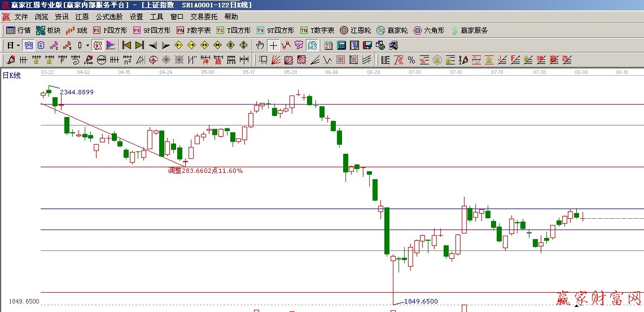Select the crosshair cursor tool
644x312 pixels.
[273, 45]
